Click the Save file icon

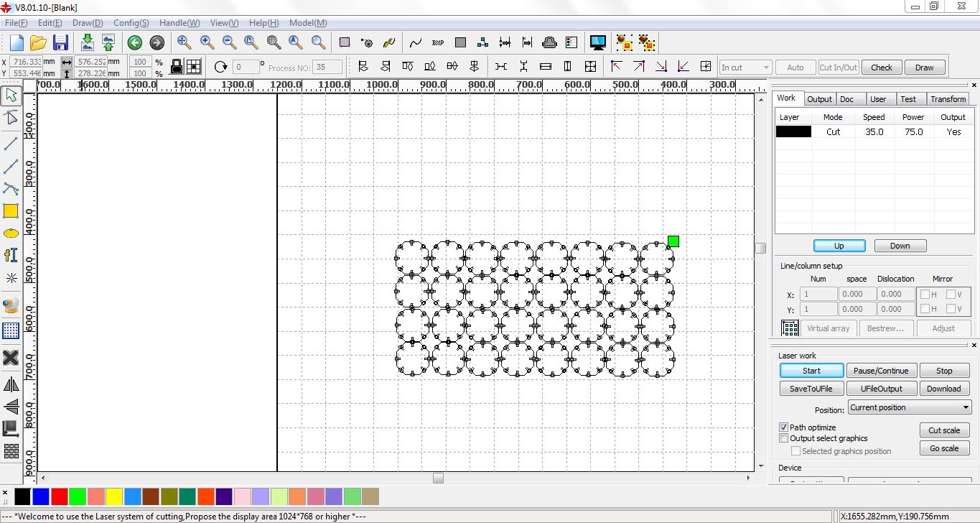tap(60, 42)
